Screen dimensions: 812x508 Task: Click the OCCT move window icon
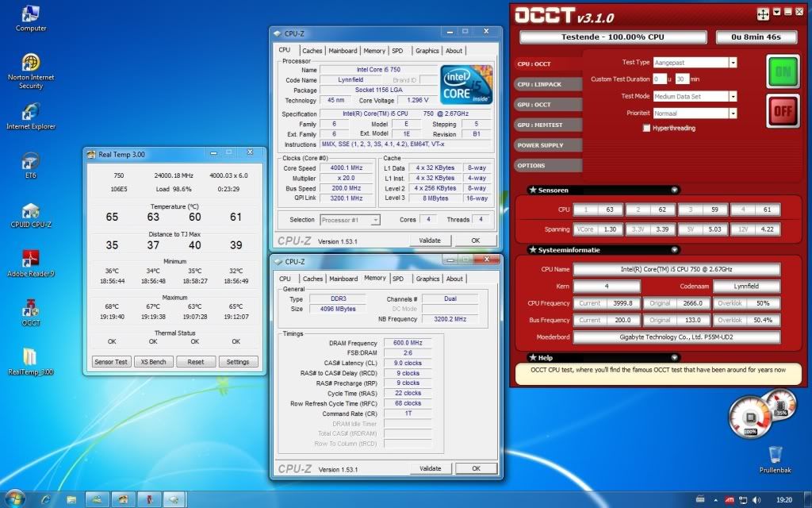(x=763, y=14)
